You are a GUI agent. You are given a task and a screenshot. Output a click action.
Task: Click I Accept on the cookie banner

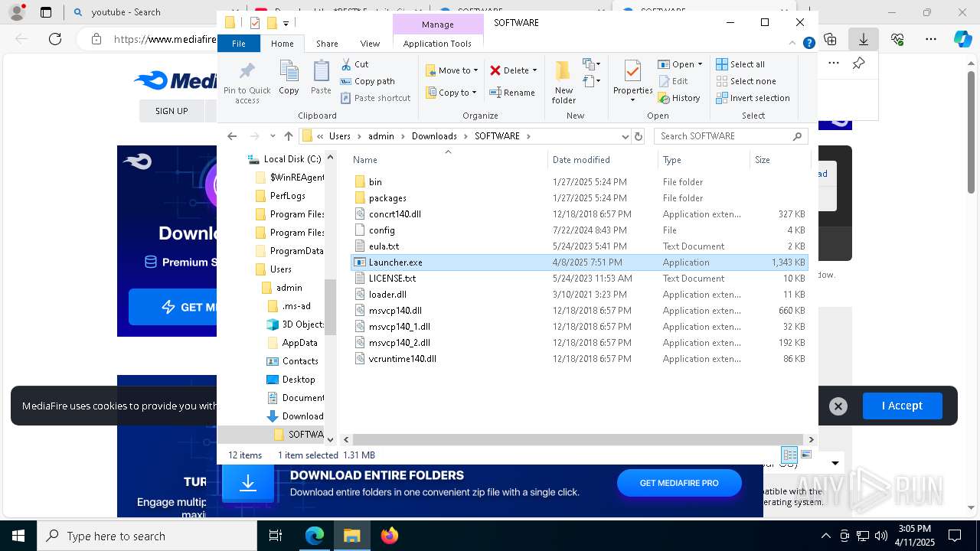coord(902,406)
